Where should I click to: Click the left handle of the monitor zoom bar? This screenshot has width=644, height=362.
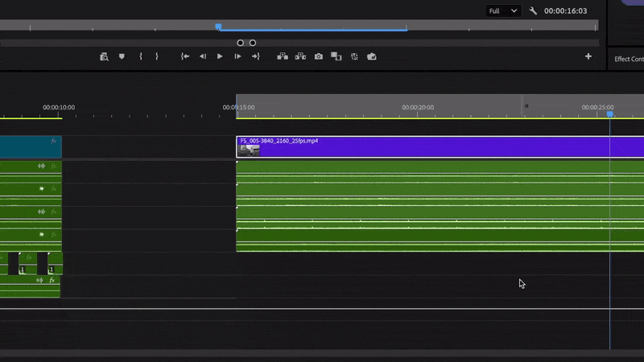(240, 43)
